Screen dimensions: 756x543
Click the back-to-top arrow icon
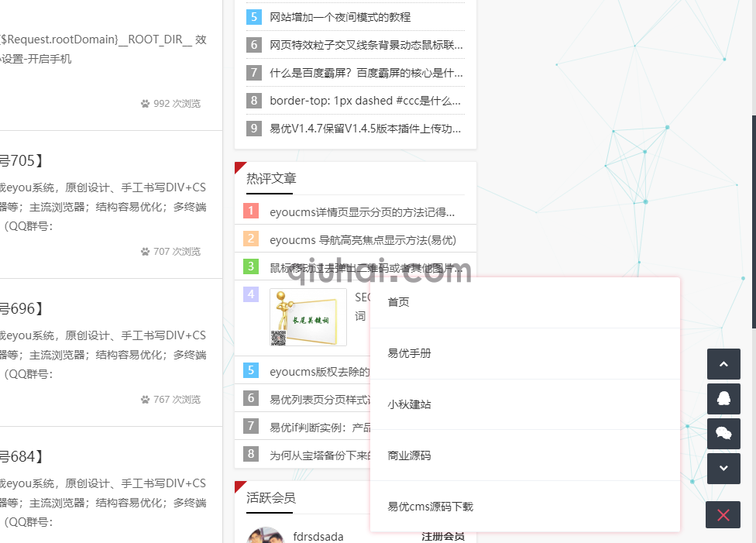(x=723, y=363)
